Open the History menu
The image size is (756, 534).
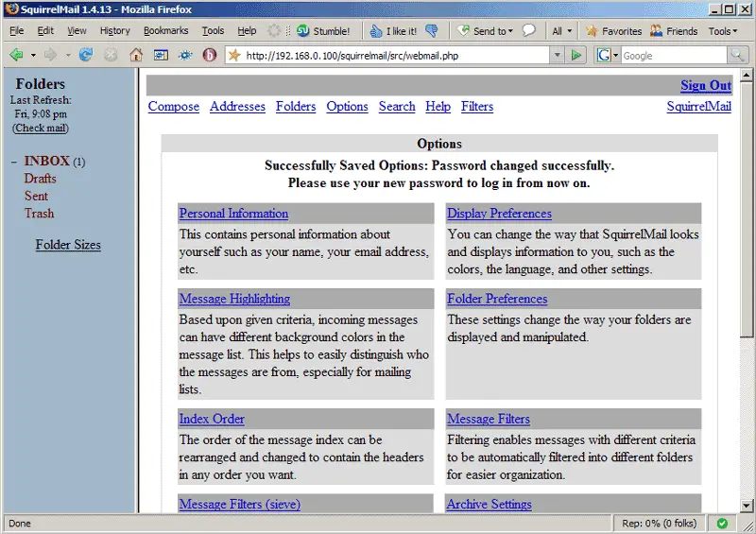point(114,31)
